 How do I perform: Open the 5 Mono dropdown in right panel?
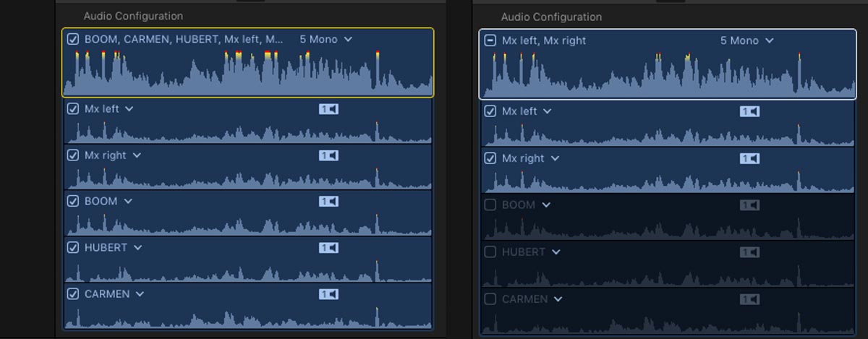click(x=746, y=40)
